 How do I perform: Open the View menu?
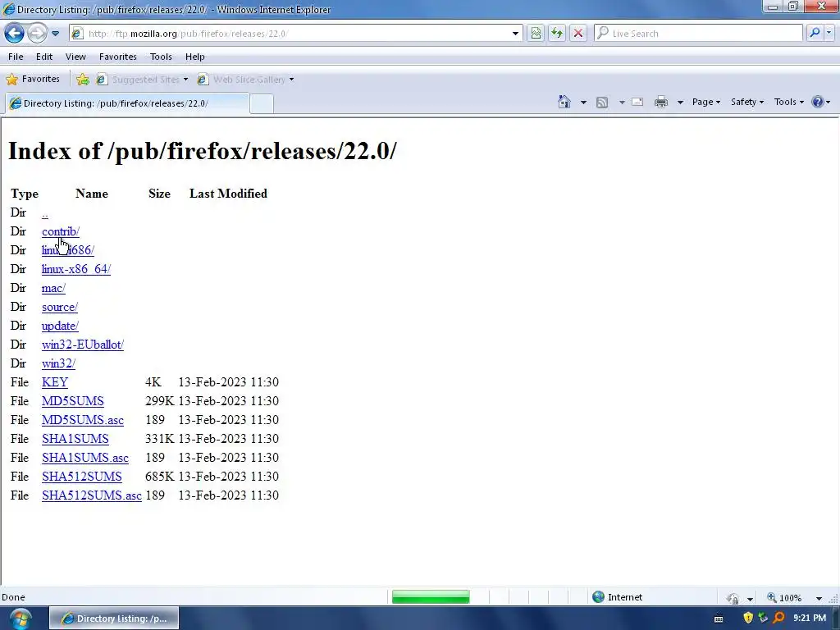tap(75, 57)
